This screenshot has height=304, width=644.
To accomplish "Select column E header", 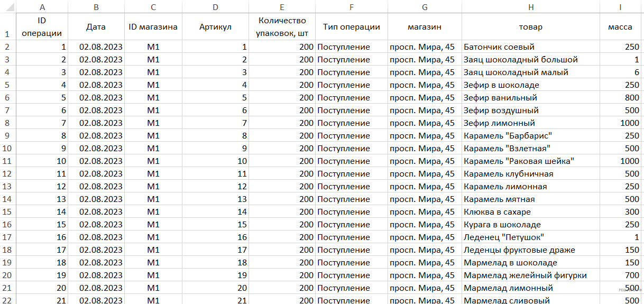I will tap(282, 6).
